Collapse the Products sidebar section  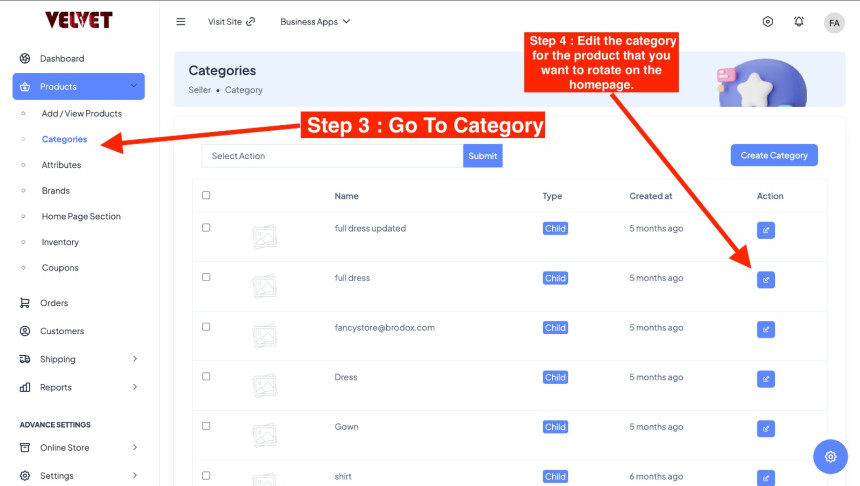pyautogui.click(x=79, y=87)
